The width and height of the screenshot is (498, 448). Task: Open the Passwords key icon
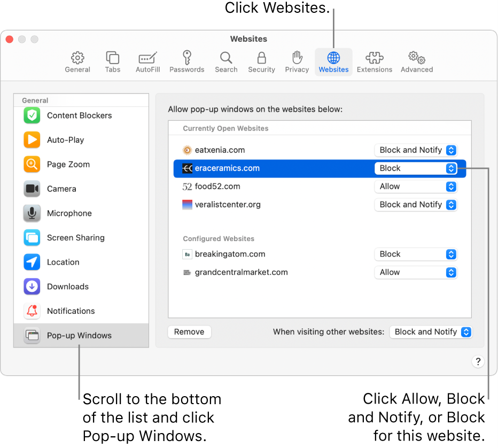tap(187, 58)
